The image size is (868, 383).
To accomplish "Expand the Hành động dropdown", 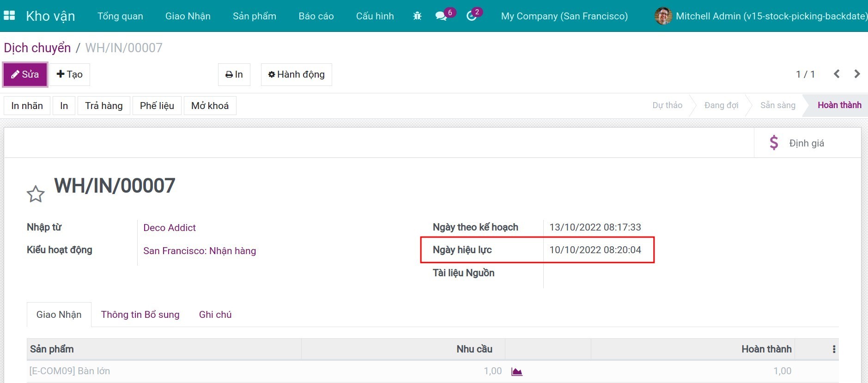I will click(296, 74).
